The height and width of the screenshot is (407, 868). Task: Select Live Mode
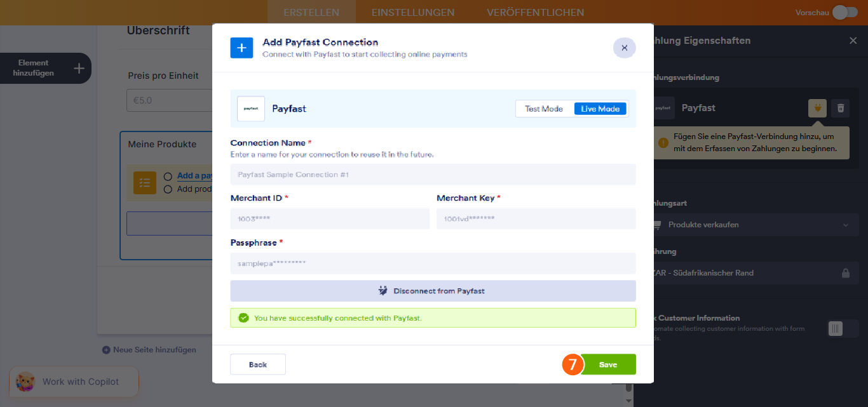click(x=600, y=109)
